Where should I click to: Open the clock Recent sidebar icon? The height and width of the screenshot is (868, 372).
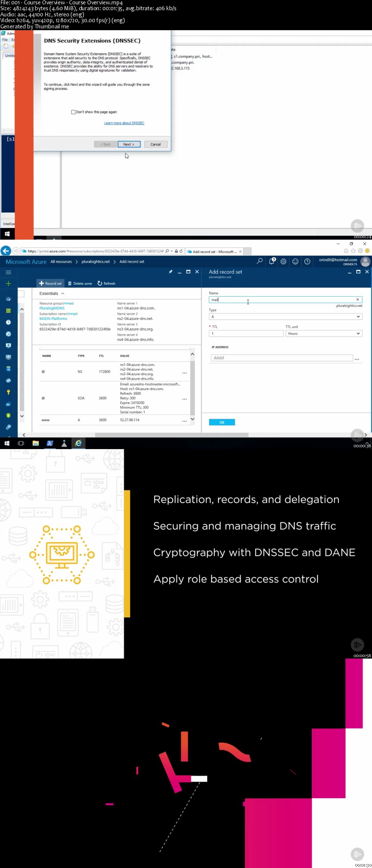pyautogui.click(x=8, y=322)
